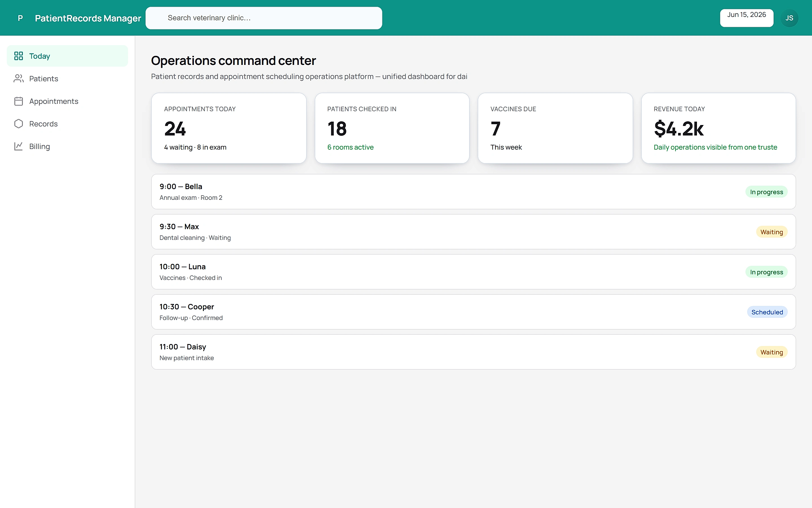Click the Records hexagon icon
This screenshot has width=812, height=508.
[18, 124]
